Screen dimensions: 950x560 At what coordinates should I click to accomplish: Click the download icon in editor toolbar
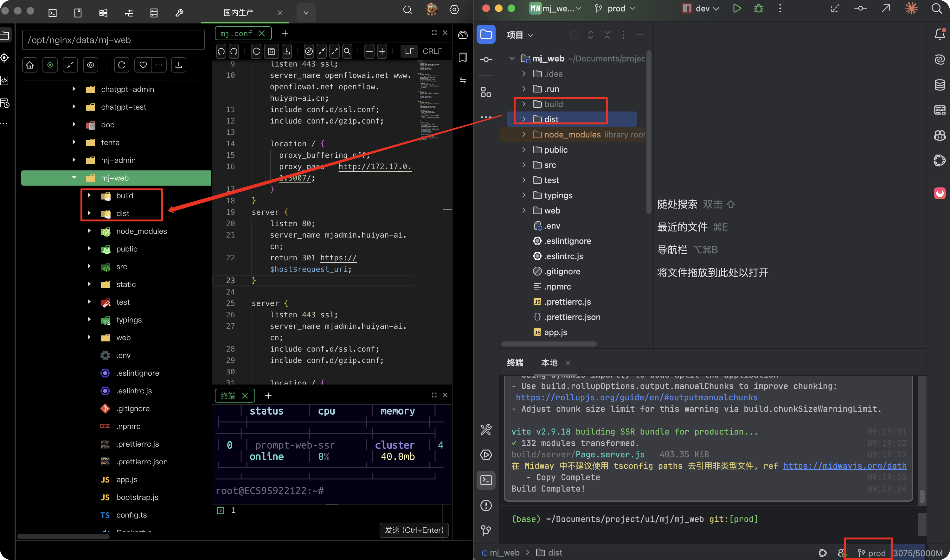tap(287, 51)
